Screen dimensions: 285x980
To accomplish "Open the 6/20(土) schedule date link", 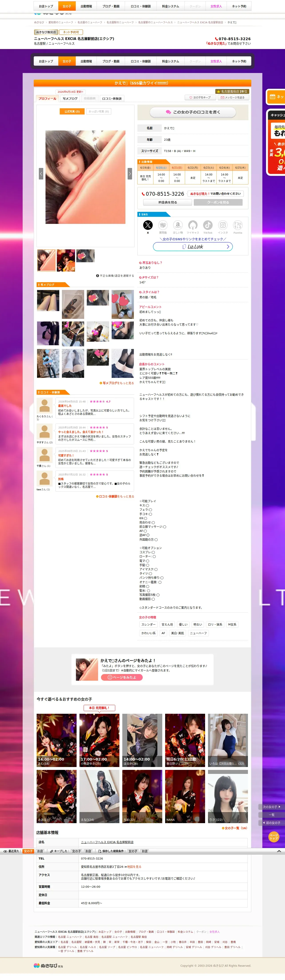I will (161, 167).
